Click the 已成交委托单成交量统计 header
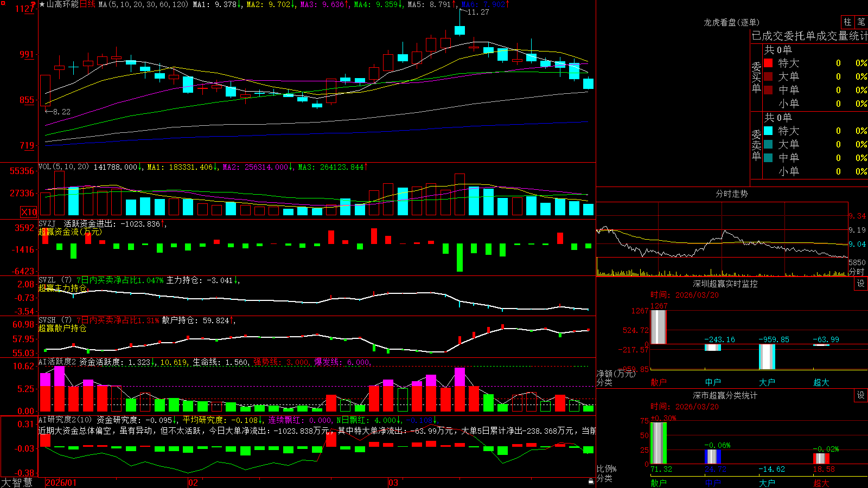Screen dimensions: 868x488 (x=809, y=36)
